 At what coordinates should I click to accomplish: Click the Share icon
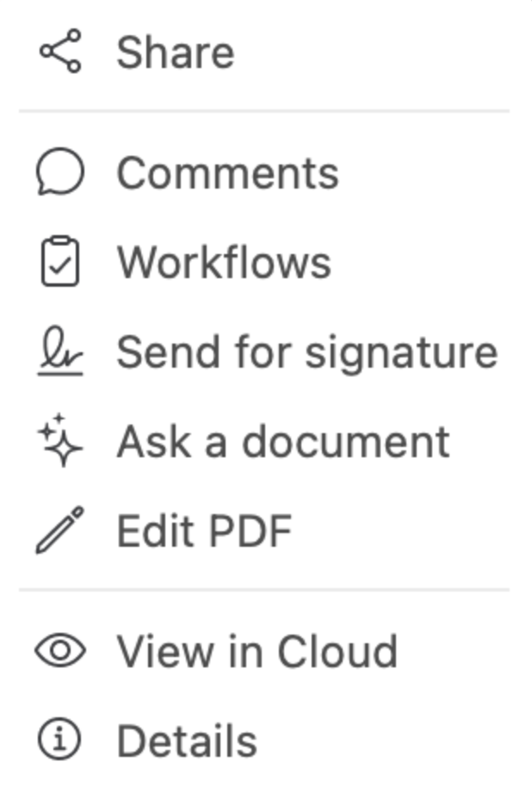[x=59, y=52]
